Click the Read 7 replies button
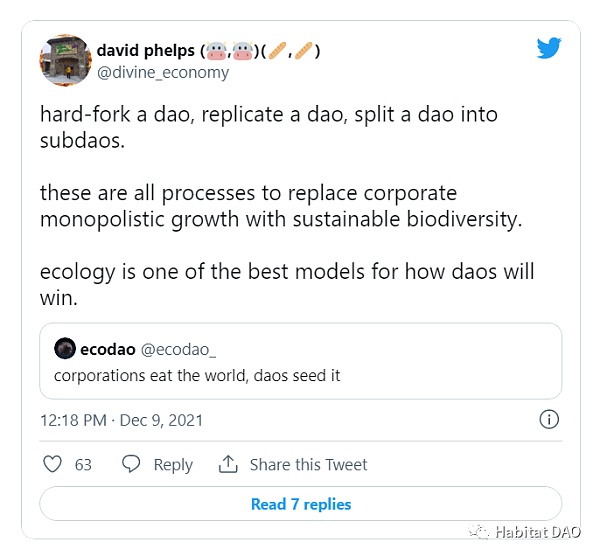This screenshot has height=556, width=600. click(300, 504)
